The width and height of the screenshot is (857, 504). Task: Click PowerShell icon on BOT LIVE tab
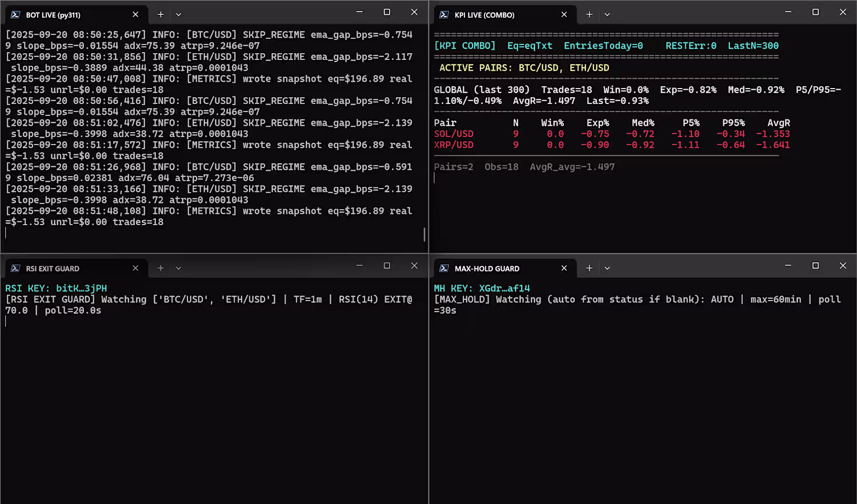click(x=15, y=15)
